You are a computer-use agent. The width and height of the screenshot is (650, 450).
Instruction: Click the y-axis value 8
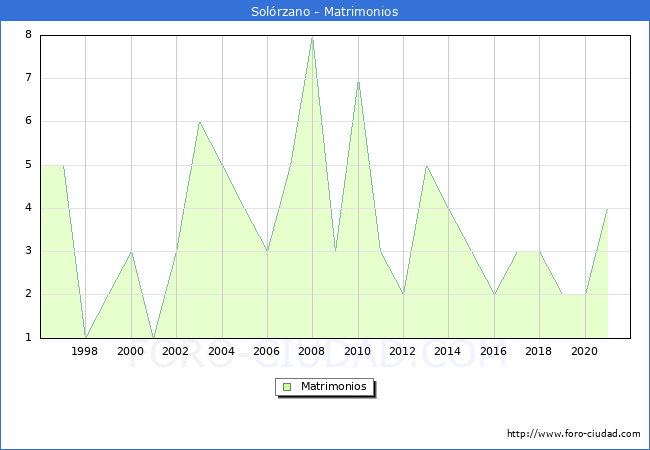(28, 34)
